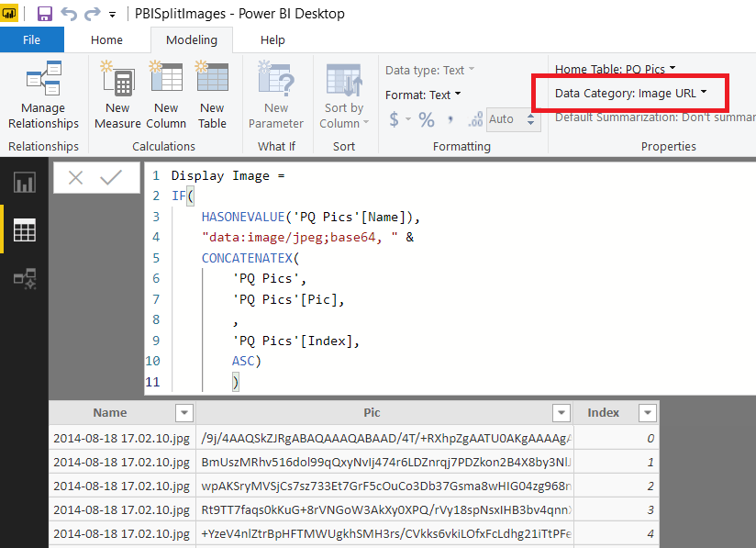Create a New Column
The width and height of the screenshot is (756, 548).
166,95
